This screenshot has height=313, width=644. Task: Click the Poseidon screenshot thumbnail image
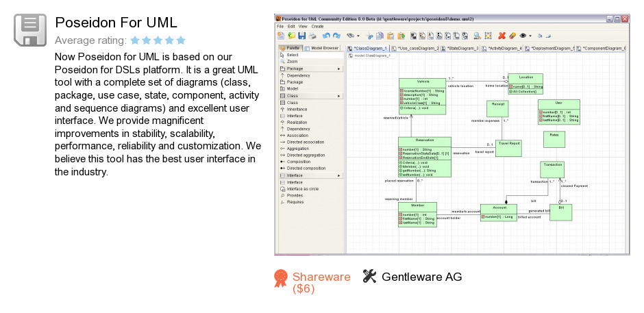tap(451, 135)
